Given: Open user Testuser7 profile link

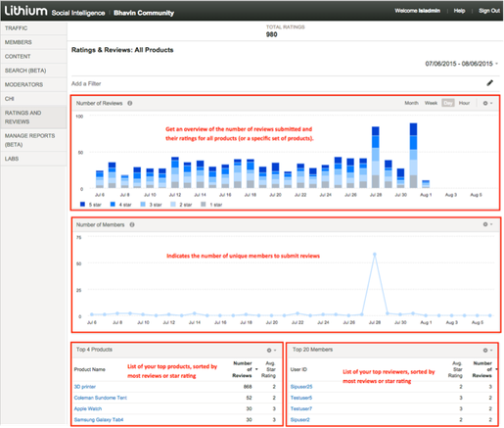Looking at the screenshot, I should [x=301, y=408].
